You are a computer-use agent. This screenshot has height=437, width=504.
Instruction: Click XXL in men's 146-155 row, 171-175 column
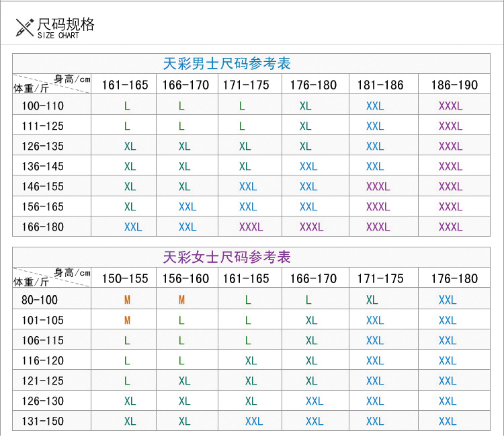[248, 186]
